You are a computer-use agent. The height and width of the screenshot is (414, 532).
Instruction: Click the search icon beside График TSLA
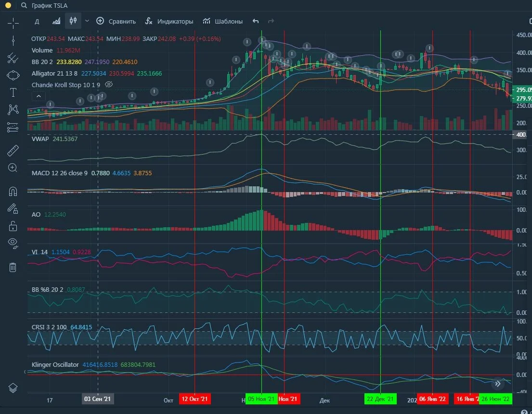click(x=24, y=5)
